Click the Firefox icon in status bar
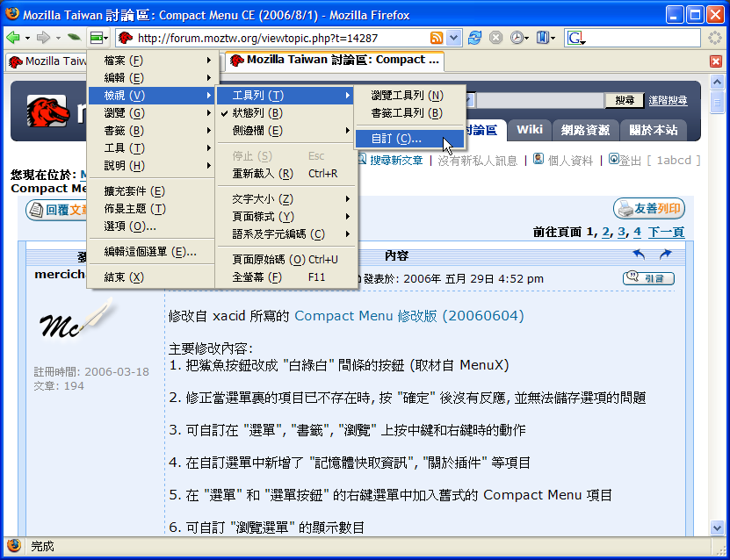 [14, 545]
